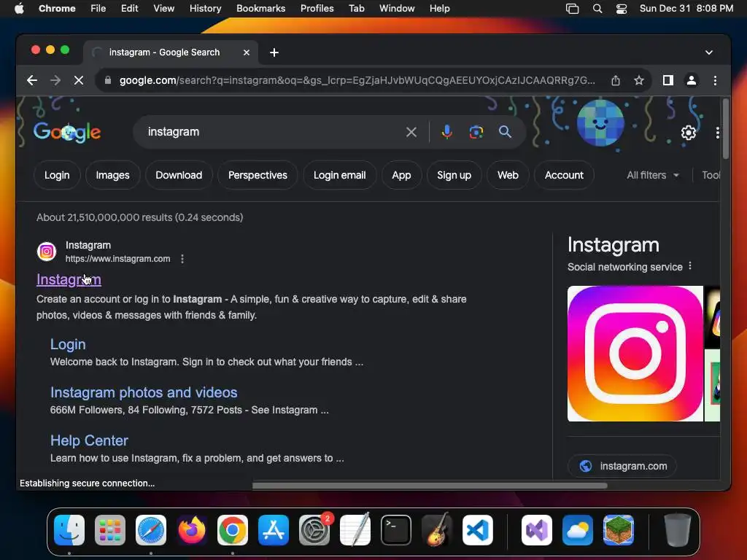The width and height of the screenshot is (747, 560).
Task: Open Chrome's three-dot menu
Action: point(715,80)
